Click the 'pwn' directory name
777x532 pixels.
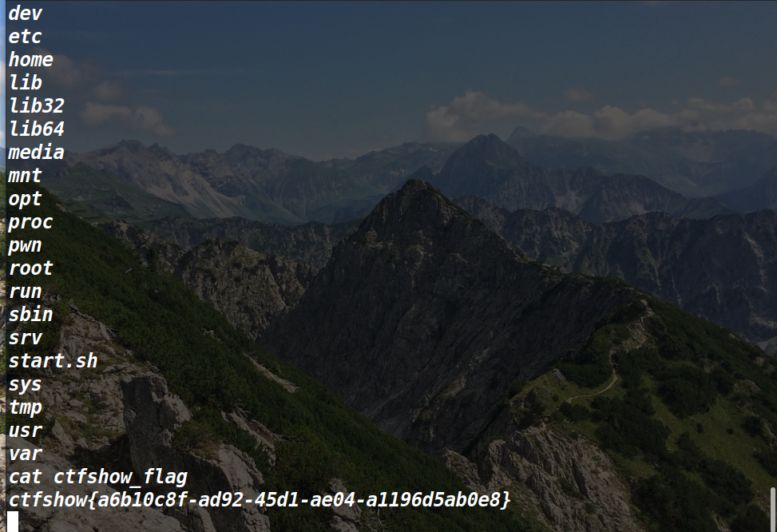pos(25,246)
